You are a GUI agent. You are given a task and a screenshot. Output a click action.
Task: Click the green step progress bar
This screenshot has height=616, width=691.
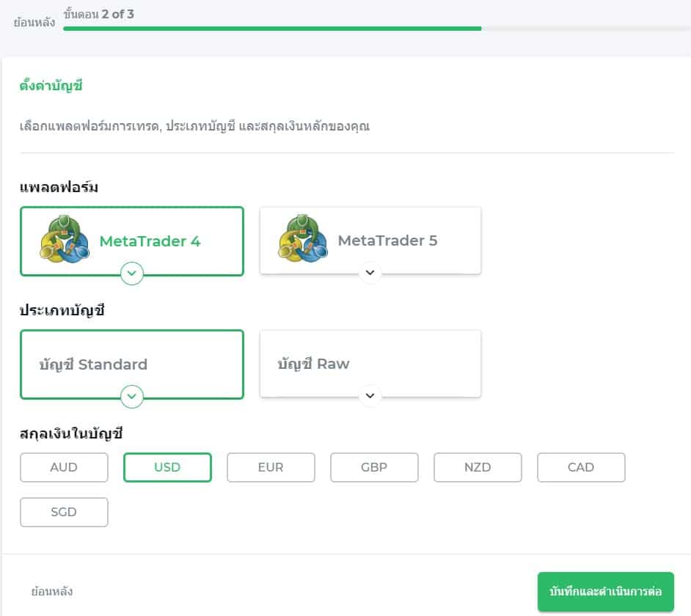(x=272, y=29)
